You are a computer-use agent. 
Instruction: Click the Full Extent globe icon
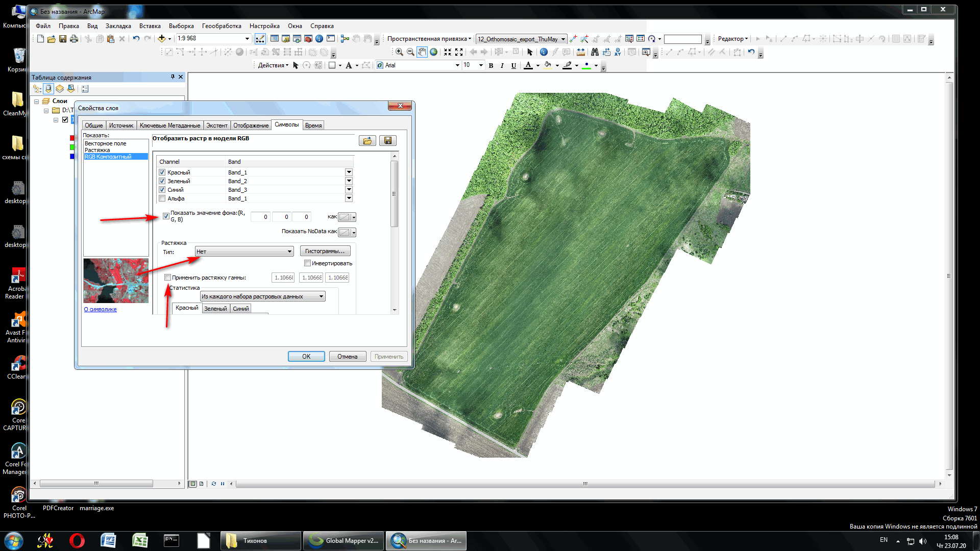[x=433, y=52]
